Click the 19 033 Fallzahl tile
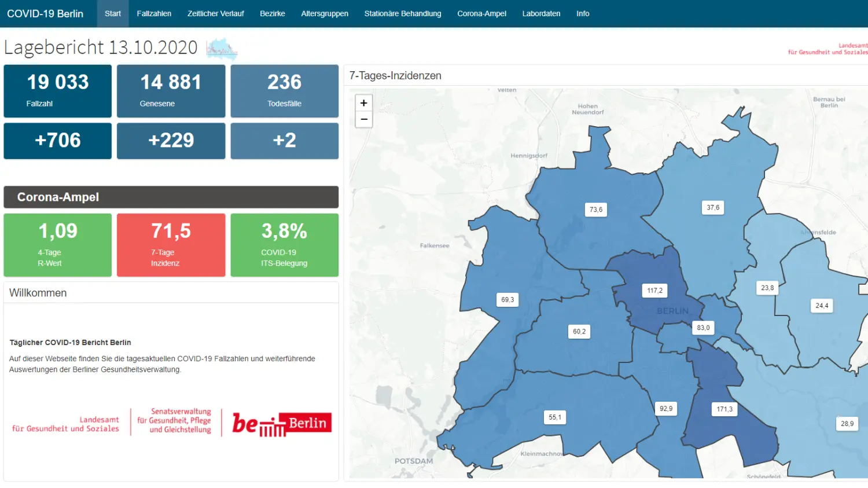 coord(58,91)
